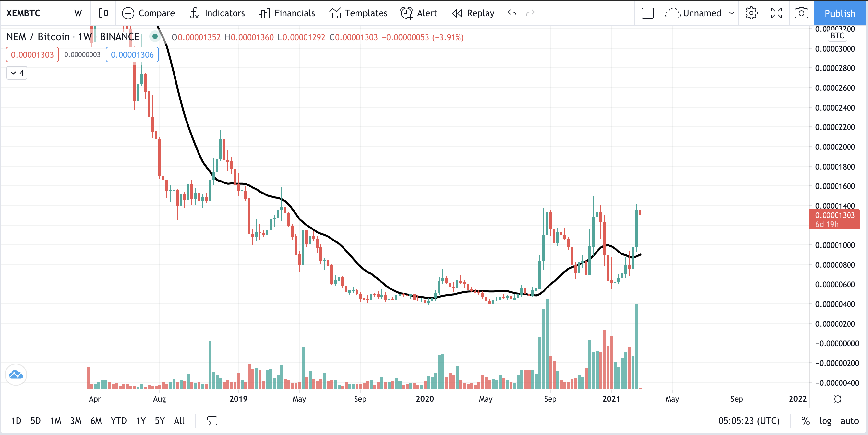Open the candlestick chart style selector

(x=103, y=13)
